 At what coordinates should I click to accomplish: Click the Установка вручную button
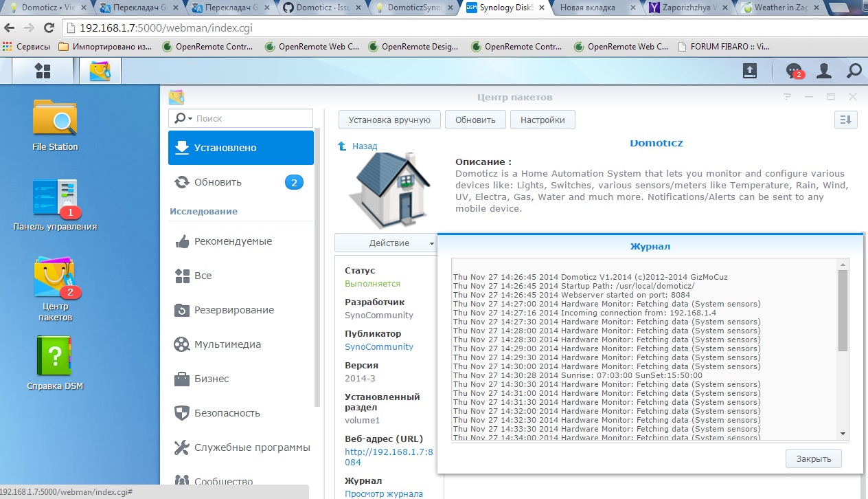tap(389, 120)
